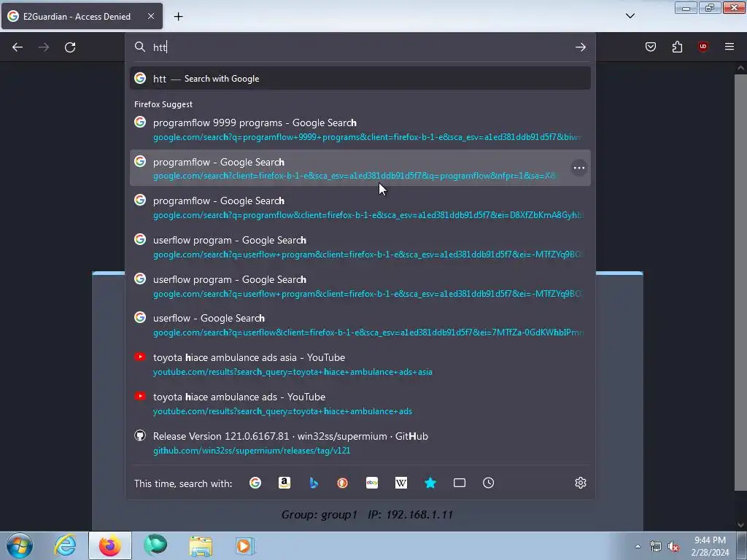Search this time with Wikipedia icon
747x560 pixels.
click(x=401, y=483)
